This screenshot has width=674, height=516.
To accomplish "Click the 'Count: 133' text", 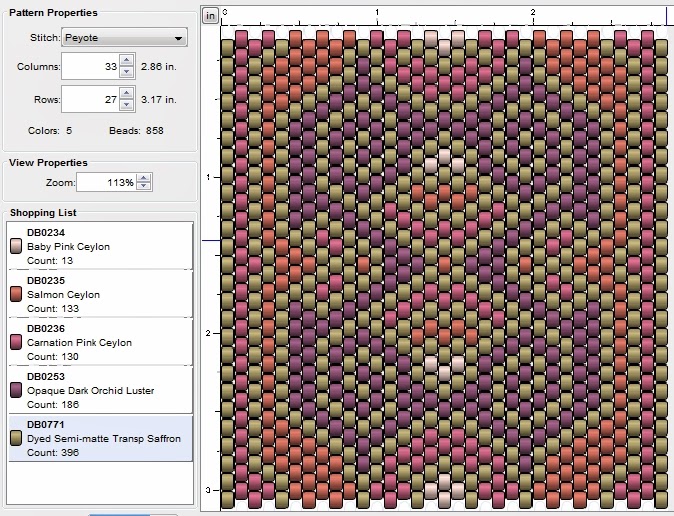I will pyautogui.click(x=53, y=309).
